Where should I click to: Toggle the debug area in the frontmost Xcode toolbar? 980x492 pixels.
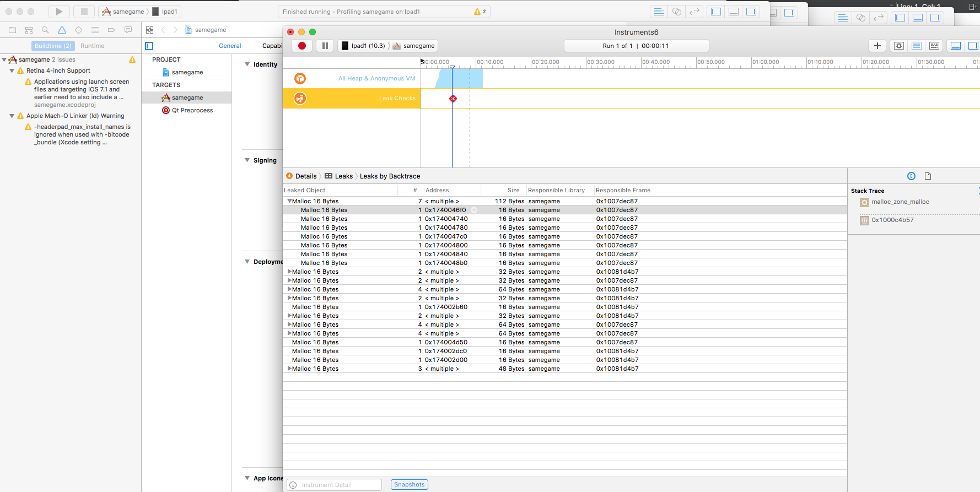pos(734,12)
